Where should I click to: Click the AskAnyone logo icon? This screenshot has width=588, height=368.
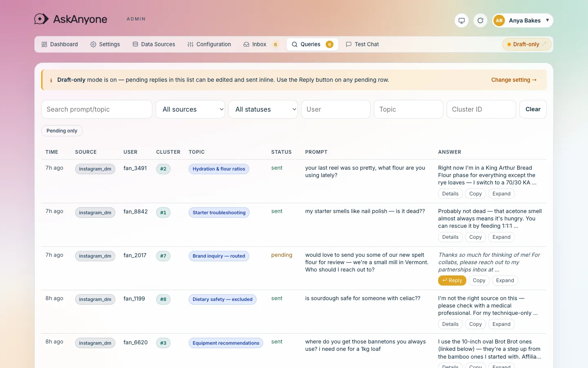click(41, 19)
